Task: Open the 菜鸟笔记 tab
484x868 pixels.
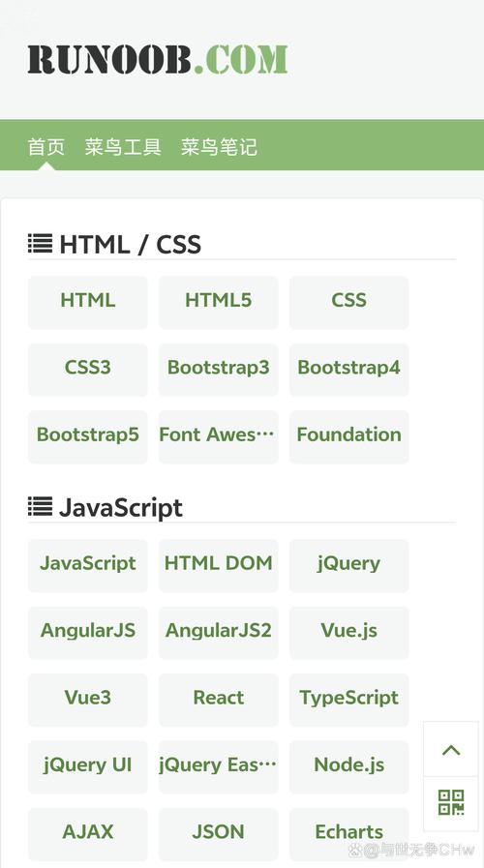Action: tap(220, 147)
